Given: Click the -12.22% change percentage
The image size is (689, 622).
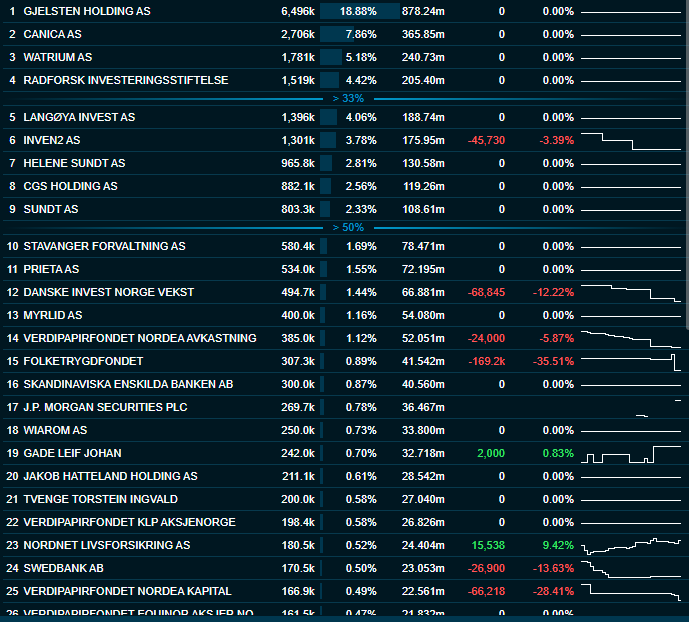Looking at the screenshot, I should click(x=553, y=293).
